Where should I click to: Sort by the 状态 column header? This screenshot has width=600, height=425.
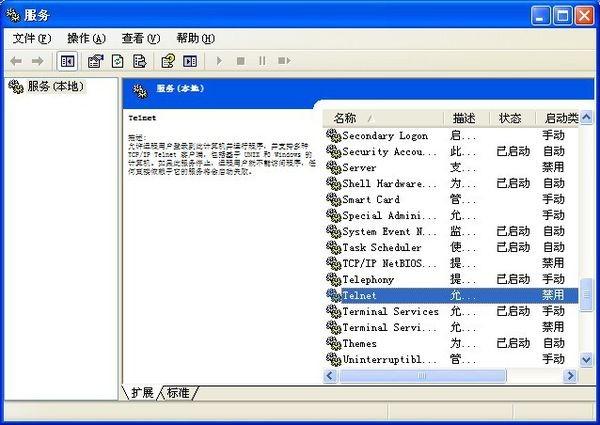512,118
